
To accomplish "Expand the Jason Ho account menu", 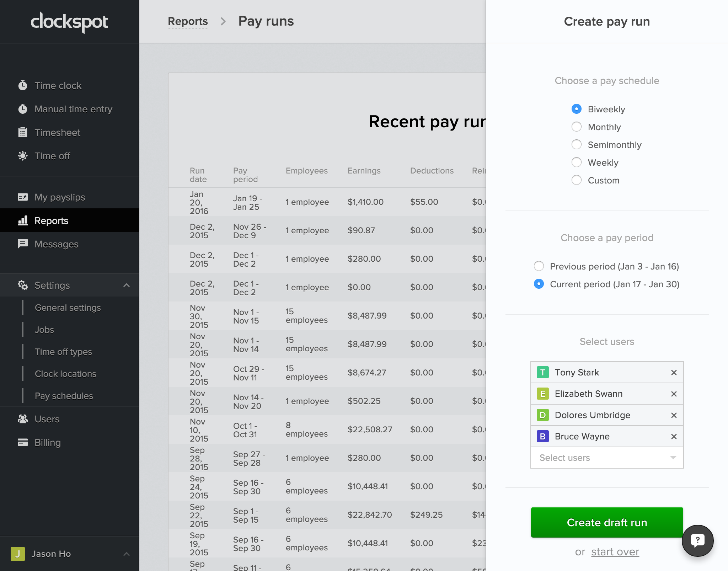I will click(127, 554).
